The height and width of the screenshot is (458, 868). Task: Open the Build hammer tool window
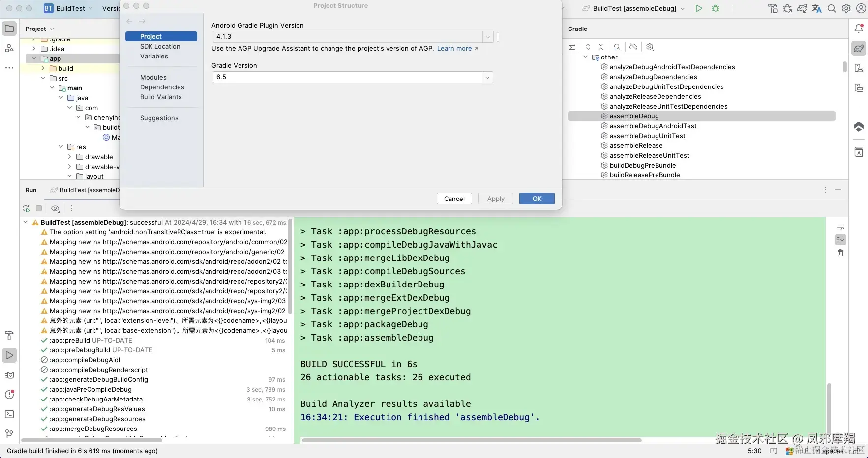tap(9, 336)
